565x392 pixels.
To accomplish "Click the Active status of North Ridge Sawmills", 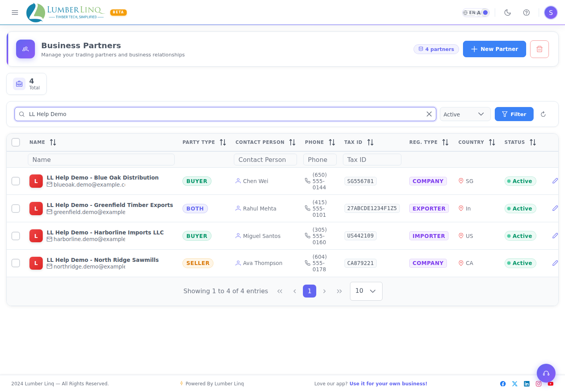I will [x=520, y=263].
